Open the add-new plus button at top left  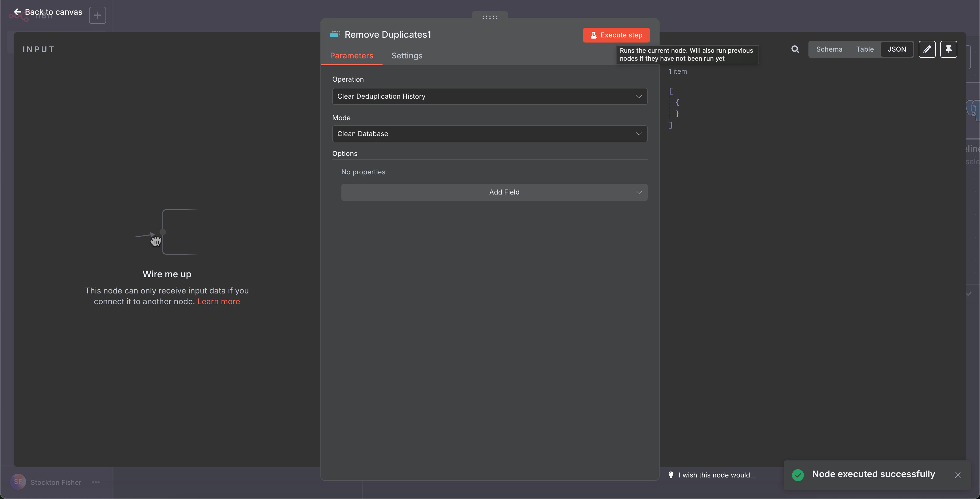[97, 15]
